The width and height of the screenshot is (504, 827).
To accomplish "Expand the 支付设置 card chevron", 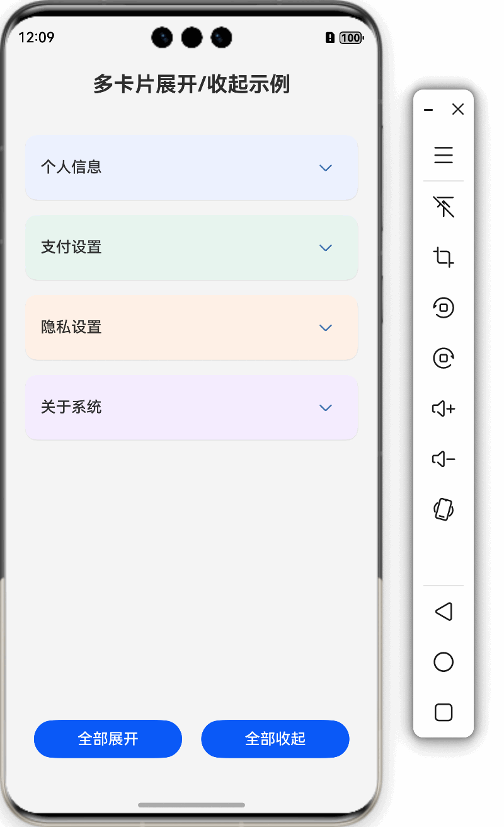I will (x=326, y=248).
